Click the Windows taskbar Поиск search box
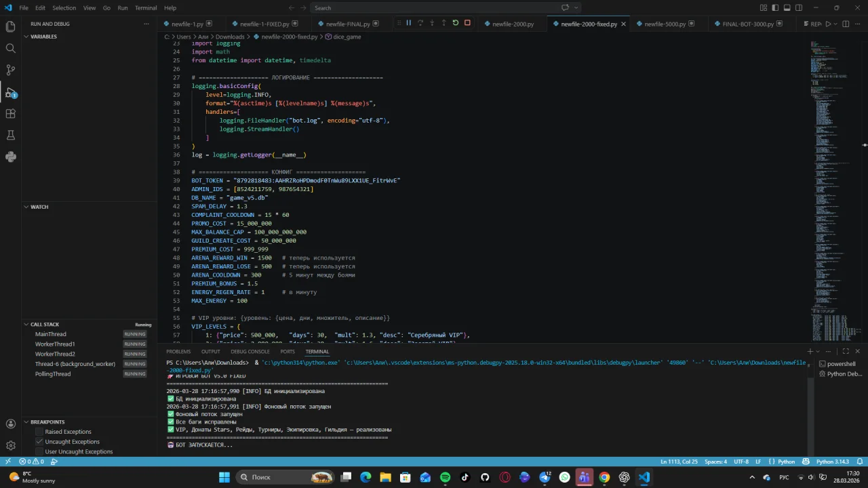This screenshot has height=488, width=868. tap(284, 477)
